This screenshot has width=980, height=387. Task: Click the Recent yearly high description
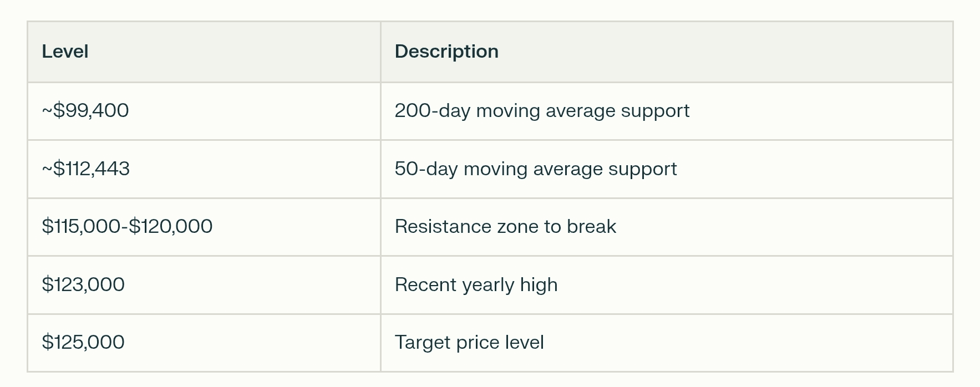click(x=476, y=284)
